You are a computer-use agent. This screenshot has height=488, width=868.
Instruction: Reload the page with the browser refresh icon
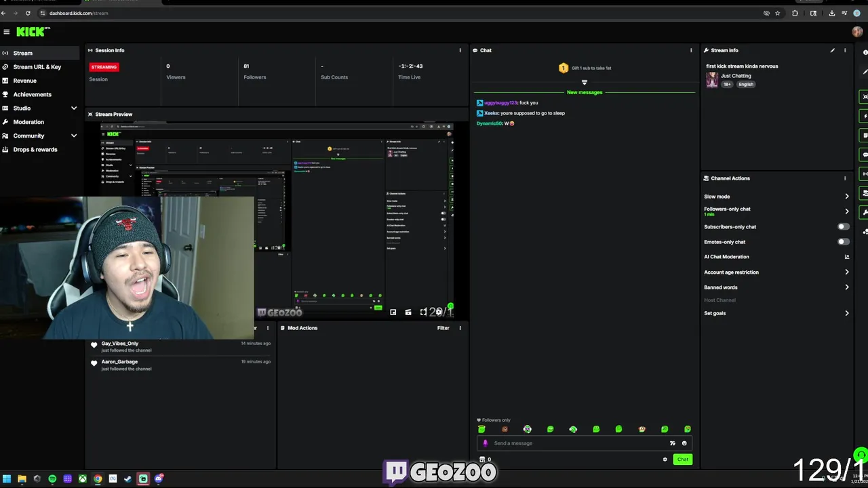pyautogui.click(x=28, y=13)
